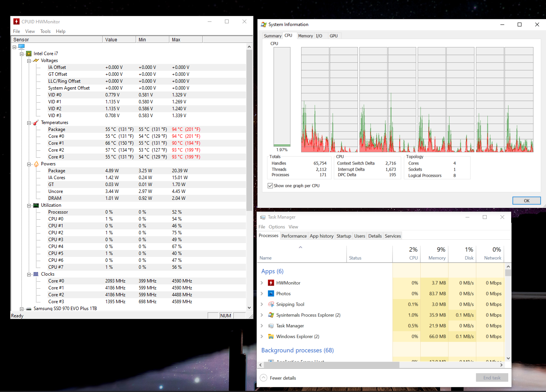Click the Windows Explorer folder icon
This screenshot has height=392, width=546.
[271, 336]
